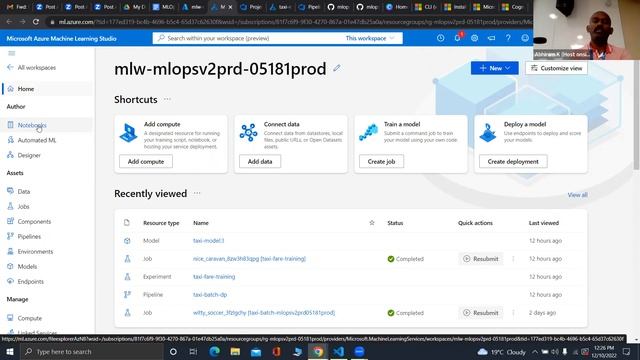
Task: Open the witty_soccer taxi-batch job link
Action: [264, 313]
